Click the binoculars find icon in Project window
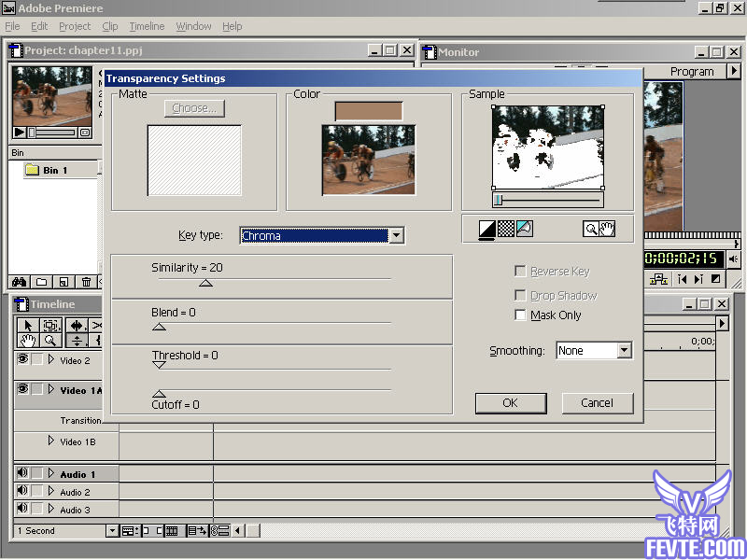This screenshot has height=560, width=747. pos(18,282)
